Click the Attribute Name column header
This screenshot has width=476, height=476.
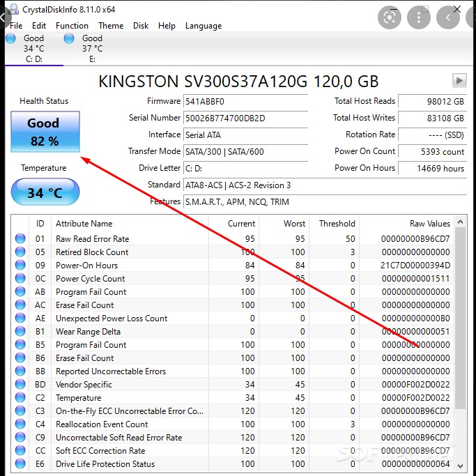click(130, 224)
